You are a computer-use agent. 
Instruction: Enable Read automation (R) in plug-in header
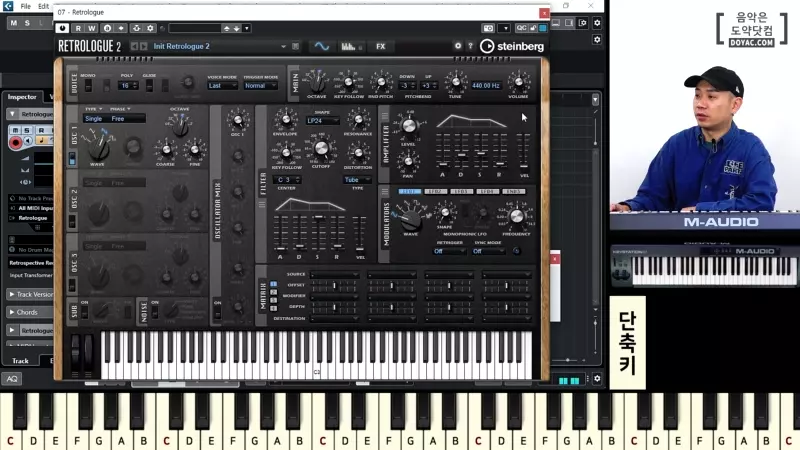coord(78,28)
